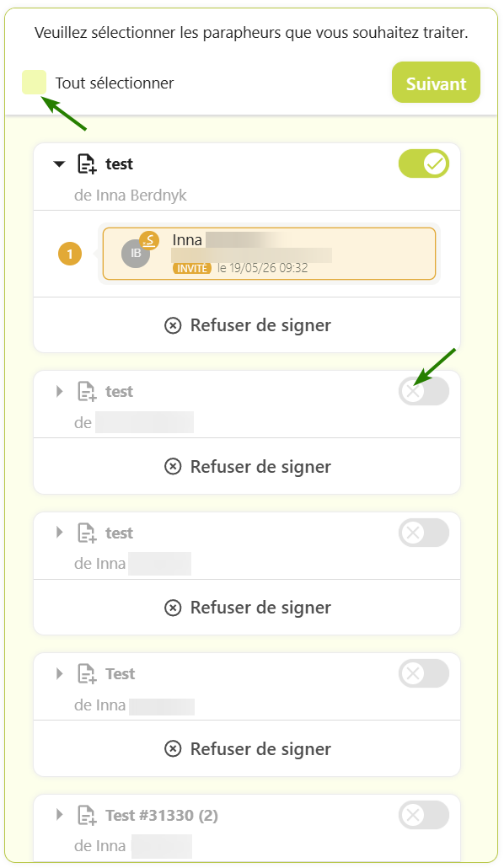Viewport: 504px width, 868px height.
Task: Click the document icon of first test
Action: click(87, 164)
